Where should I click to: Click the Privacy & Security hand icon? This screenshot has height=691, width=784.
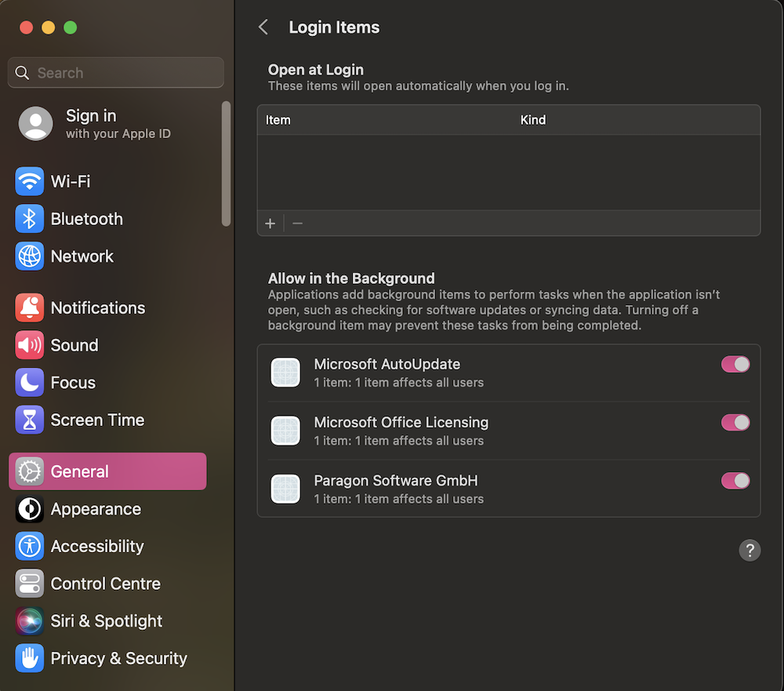30,658
